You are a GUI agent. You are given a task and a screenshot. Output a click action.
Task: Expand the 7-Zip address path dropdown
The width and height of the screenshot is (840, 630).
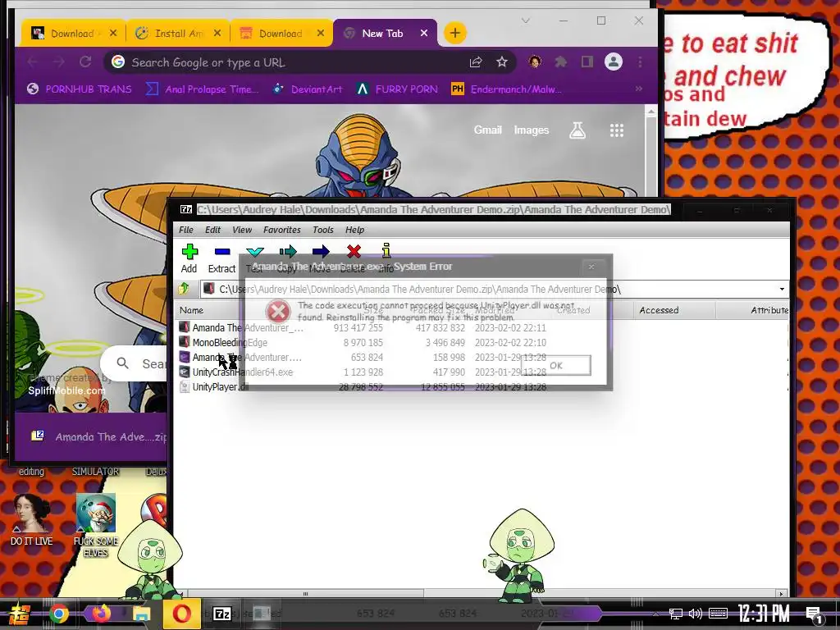point(782,290)
